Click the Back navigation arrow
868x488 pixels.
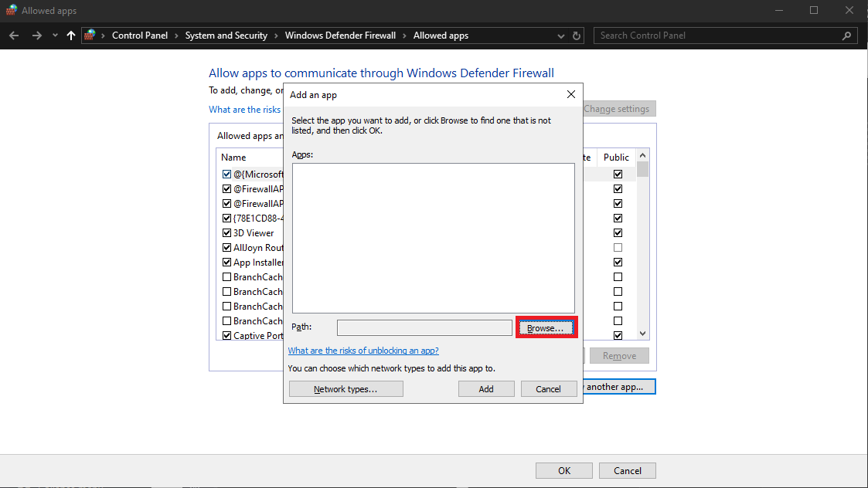click(13, 35)
